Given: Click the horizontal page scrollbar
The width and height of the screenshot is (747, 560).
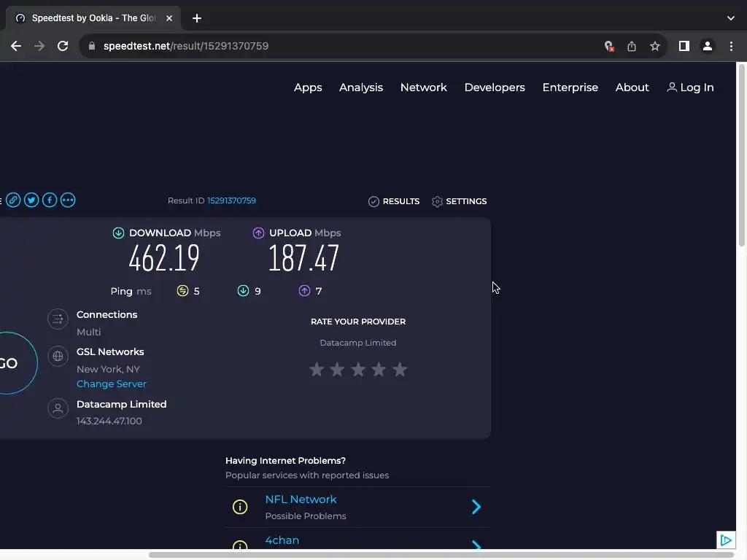Looking at the screenshot, I should click(441, 555).
